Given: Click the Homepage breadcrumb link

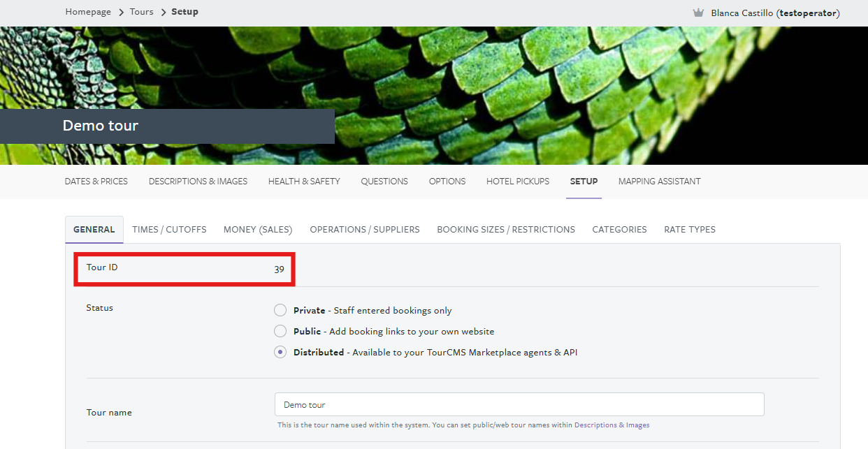Looking at the screenshot, I should (88, 12).
